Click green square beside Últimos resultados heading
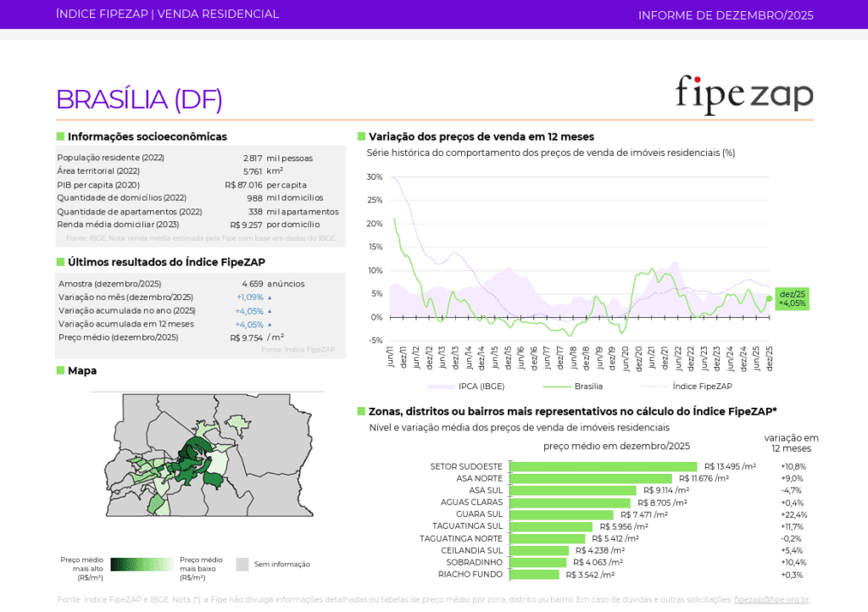Viewport: 868px width, 612px height. click(x=60, y=262)
